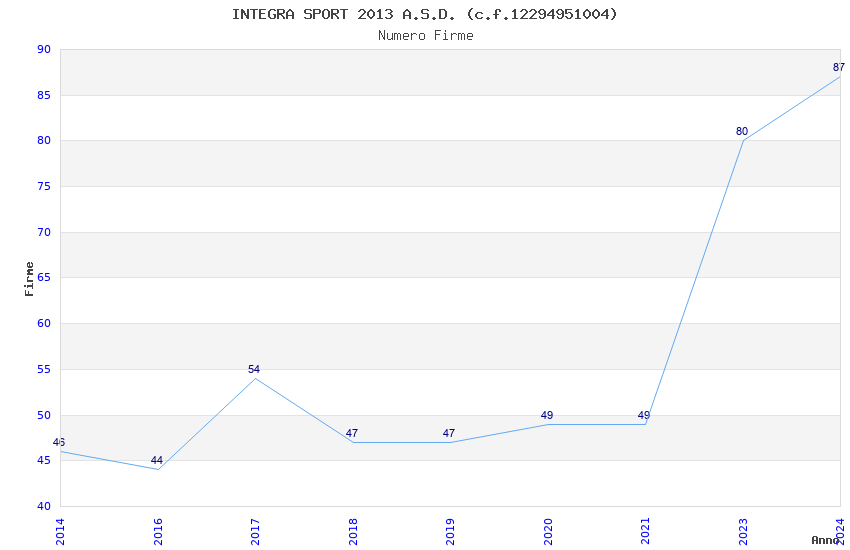Select x-axis year 2016

point(158,532)
